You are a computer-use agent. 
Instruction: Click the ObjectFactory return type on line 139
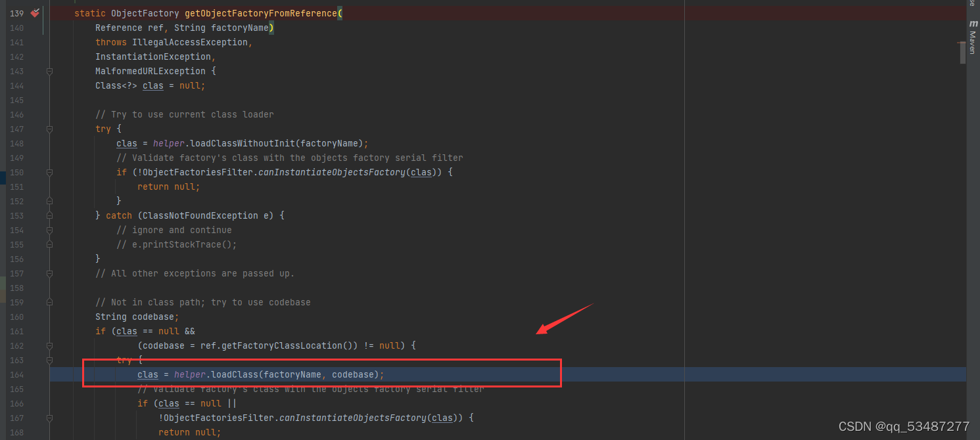click(x=145, y=13)
